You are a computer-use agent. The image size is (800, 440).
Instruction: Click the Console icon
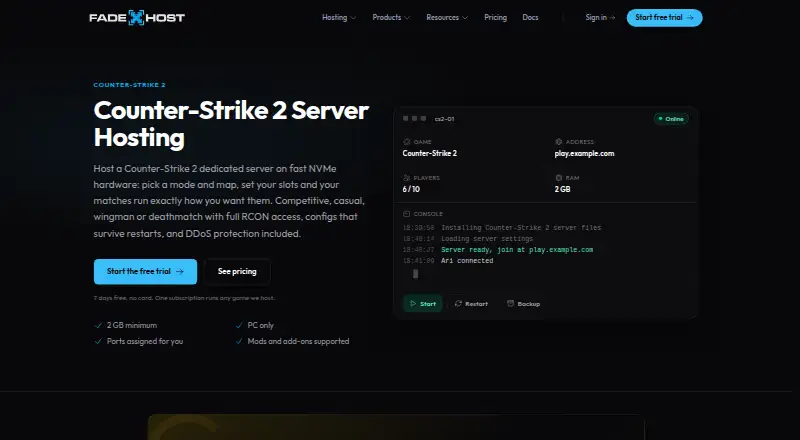[x=407, y=214]
